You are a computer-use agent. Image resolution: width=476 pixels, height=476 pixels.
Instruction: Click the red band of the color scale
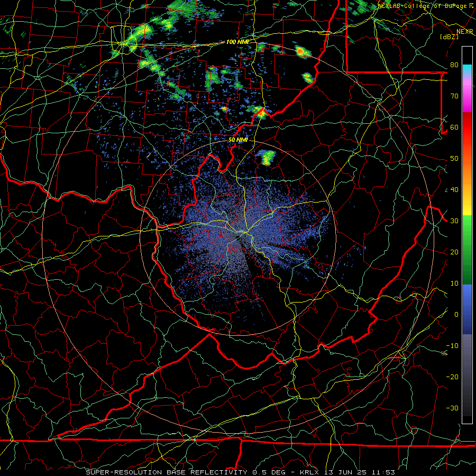click(x=467, y=127)
